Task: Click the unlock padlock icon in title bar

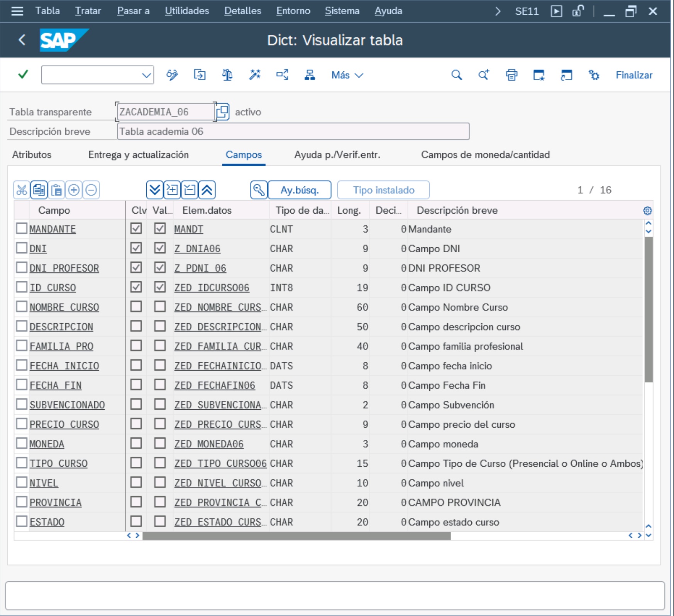Action: [x=578, y=11]
